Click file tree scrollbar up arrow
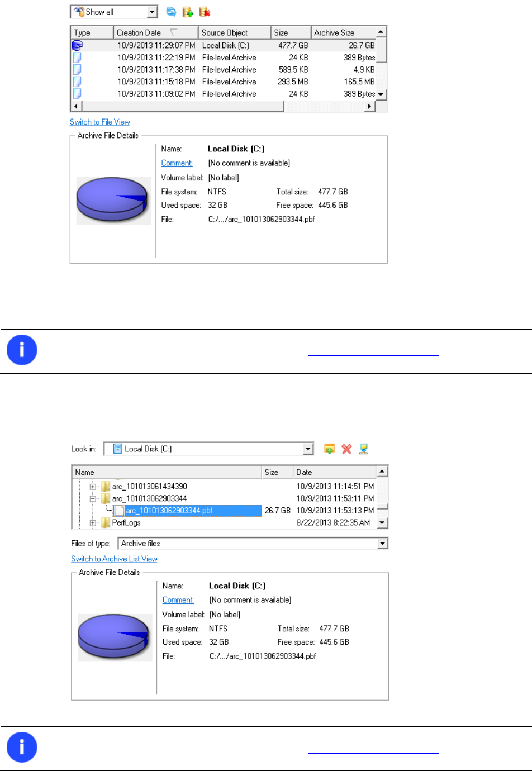The image size is (532, 771). 382,472
